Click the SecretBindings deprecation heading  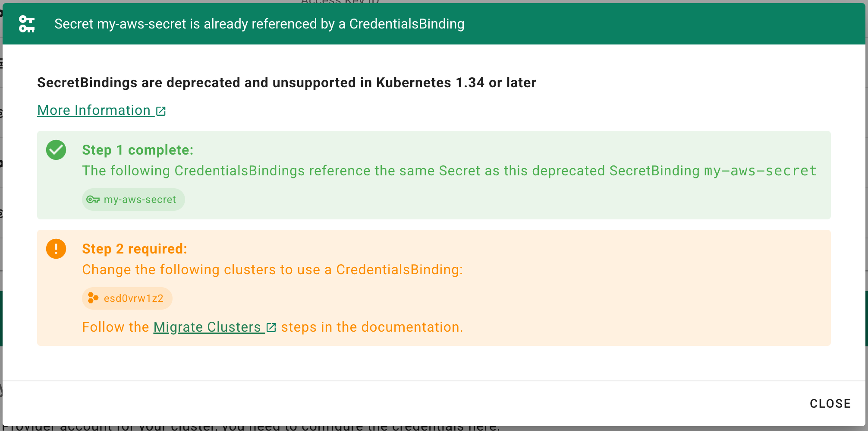(286, 82)
